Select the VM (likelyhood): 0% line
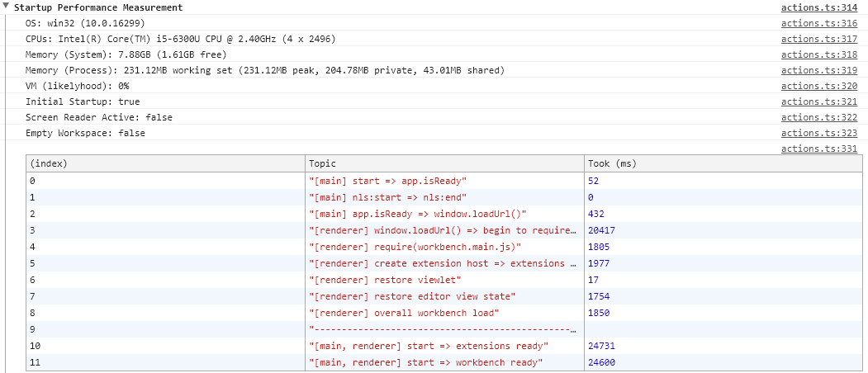This screenshot has width=868, height=373. pos(78,86)
